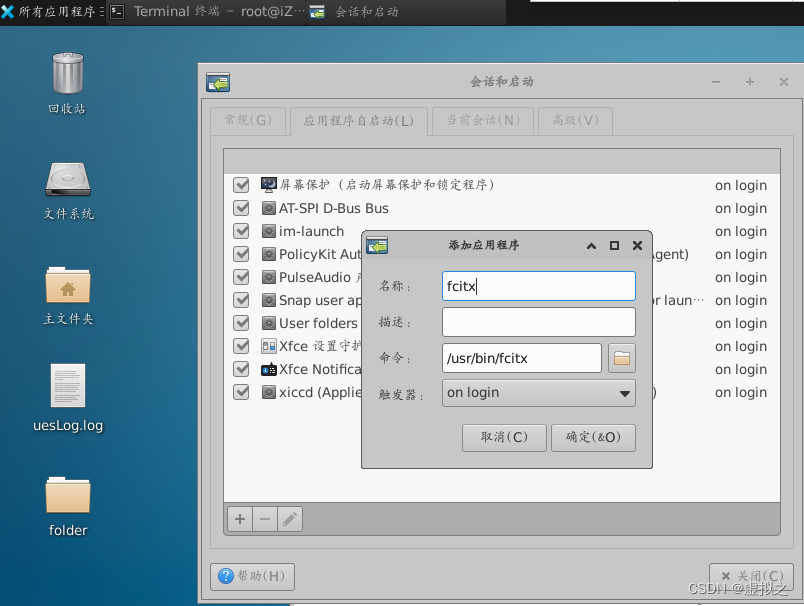804x606 pixels.
Task: Select the AT-SPI D-Bus Bus row label
Action: tap(334, 208)
